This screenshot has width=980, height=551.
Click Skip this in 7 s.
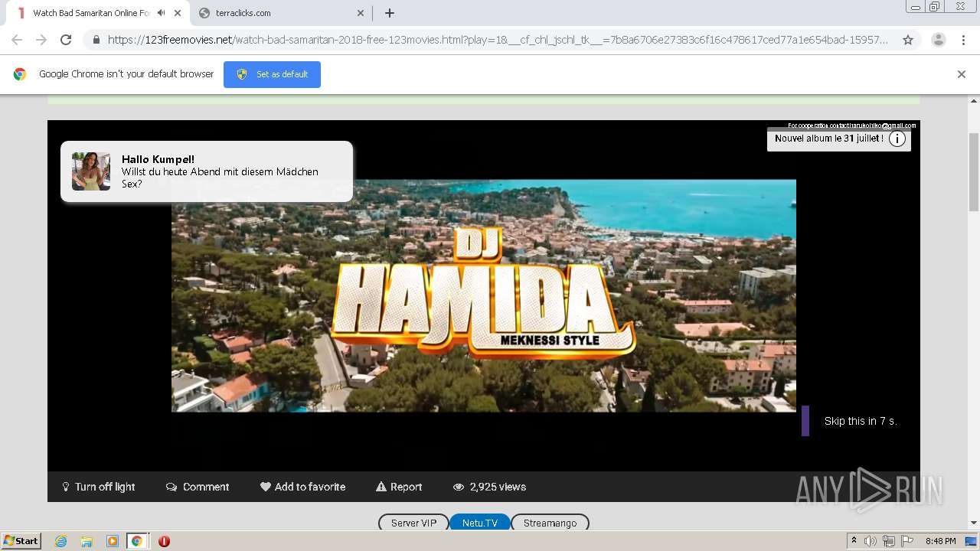pyautogui.click(x=861, y=421)
